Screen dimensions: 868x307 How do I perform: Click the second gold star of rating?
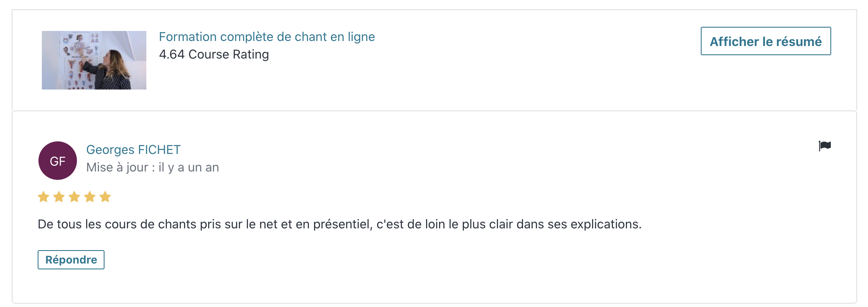[x=59, y=197]
